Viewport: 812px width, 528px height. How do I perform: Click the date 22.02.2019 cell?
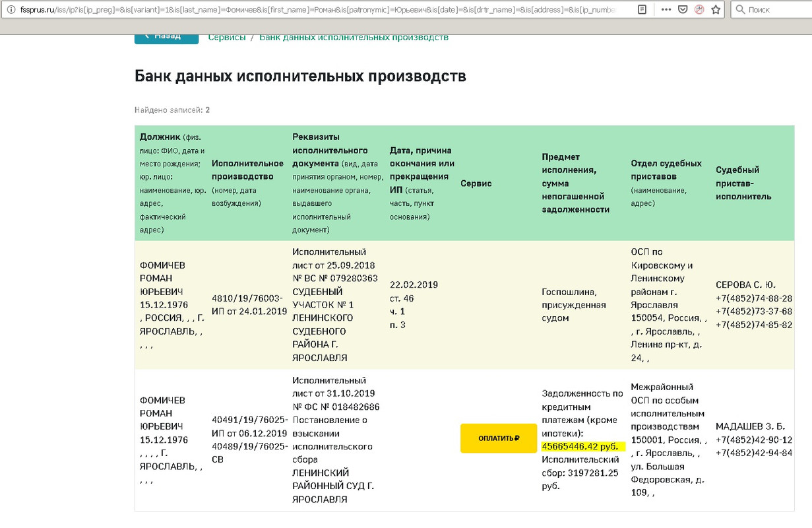click(x=414, y=285)
